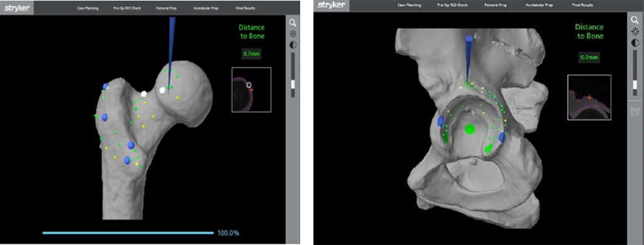The height and width of the screenshot is (245, 644).
Task: Select Femoral Prep tab in left femur screen
Action: point(167,8)
